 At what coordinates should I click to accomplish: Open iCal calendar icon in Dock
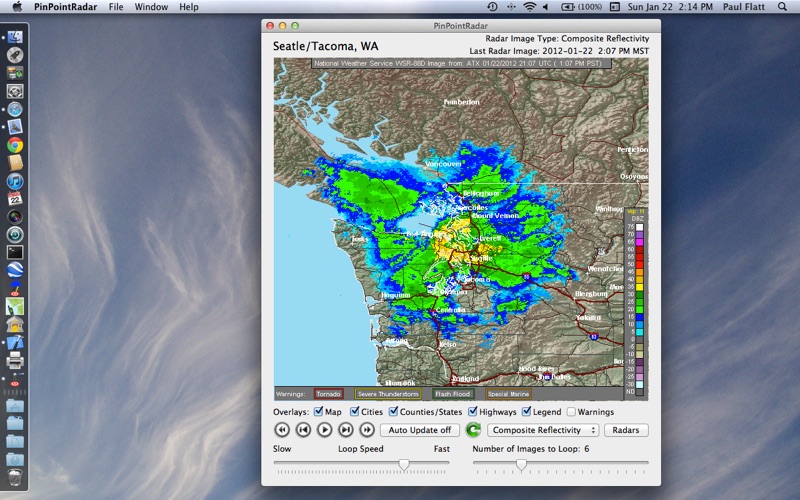coord(15,198)
